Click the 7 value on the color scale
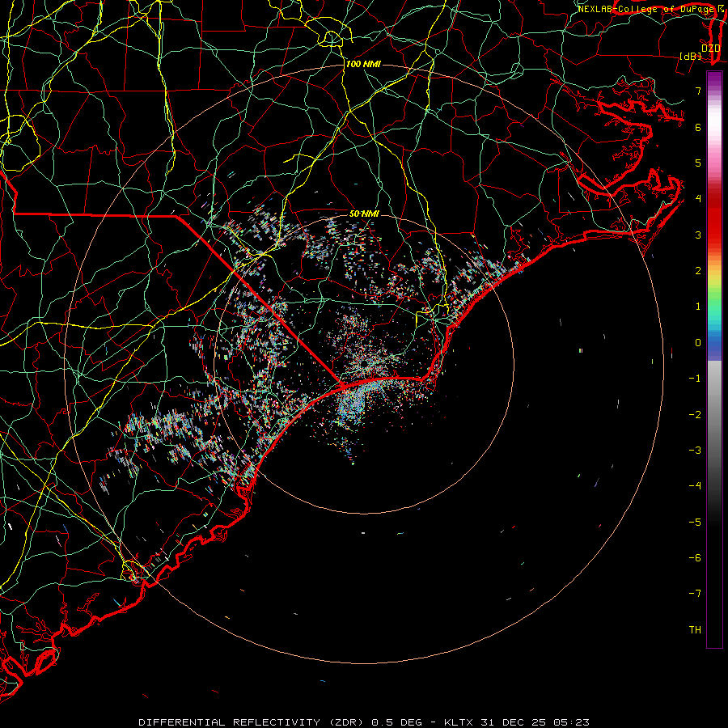The height and width of the screenshot is (728, 728). [698, 91]
